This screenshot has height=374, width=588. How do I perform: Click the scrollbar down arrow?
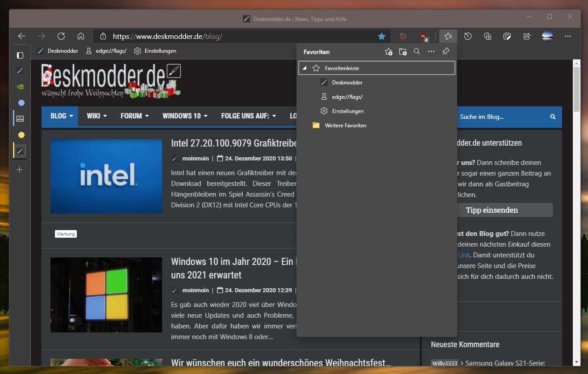[x=576, y=362]
